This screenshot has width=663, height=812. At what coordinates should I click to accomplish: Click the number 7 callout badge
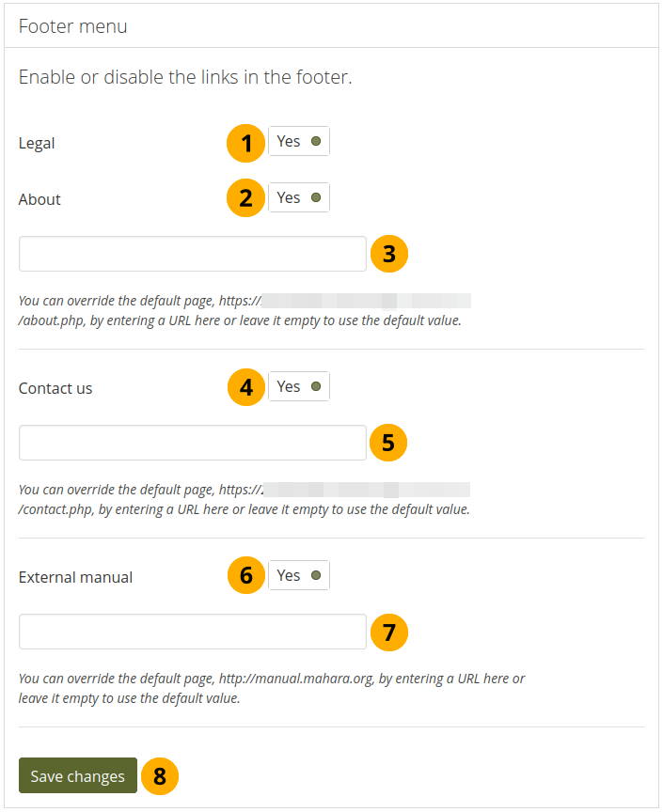point(389,632)
